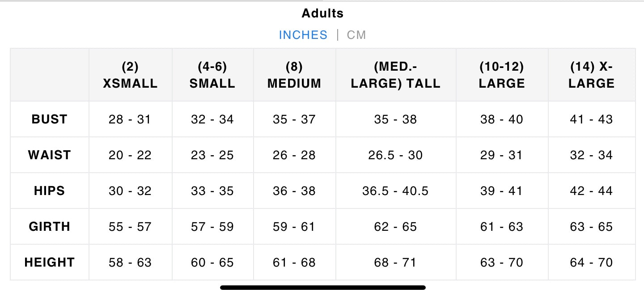Click the HEIGHT row label
This screenshot has width=644, height=297.
pyautogui.click(x=49, y=263)
